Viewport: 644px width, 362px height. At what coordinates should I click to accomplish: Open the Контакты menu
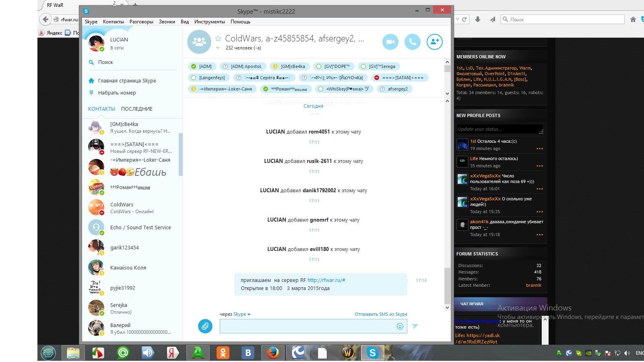coord(114,22)
